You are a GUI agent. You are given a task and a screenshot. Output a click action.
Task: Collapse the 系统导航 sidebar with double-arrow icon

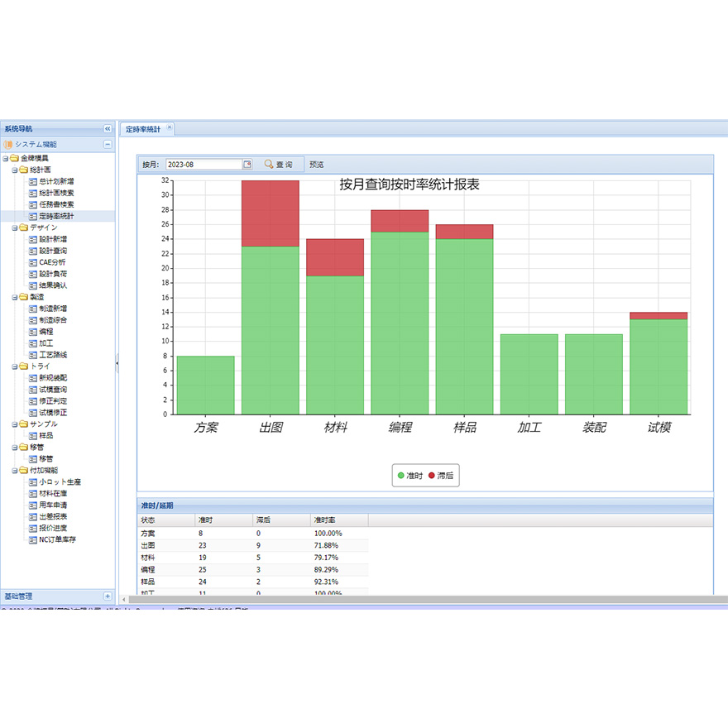coord(108,129)
